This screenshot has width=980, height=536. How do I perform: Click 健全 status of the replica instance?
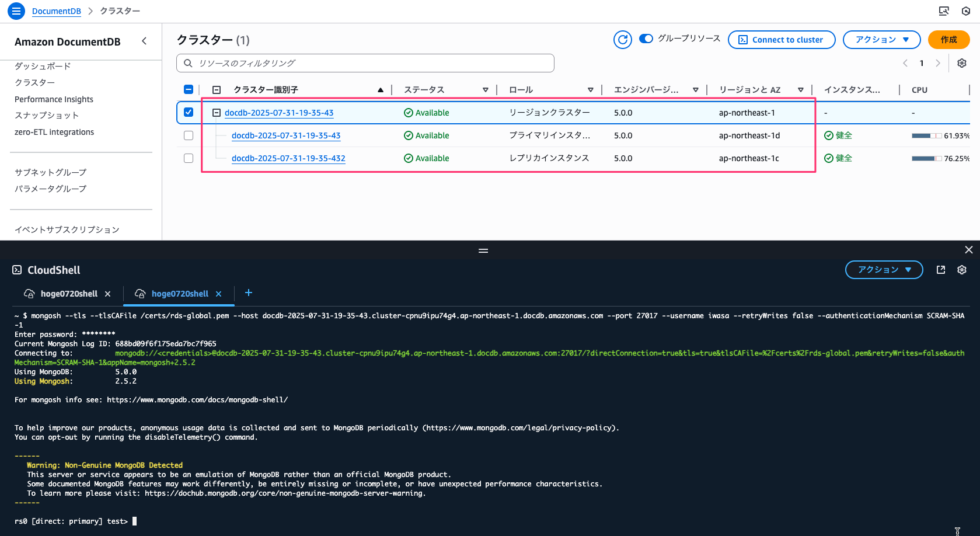point(838,158)
